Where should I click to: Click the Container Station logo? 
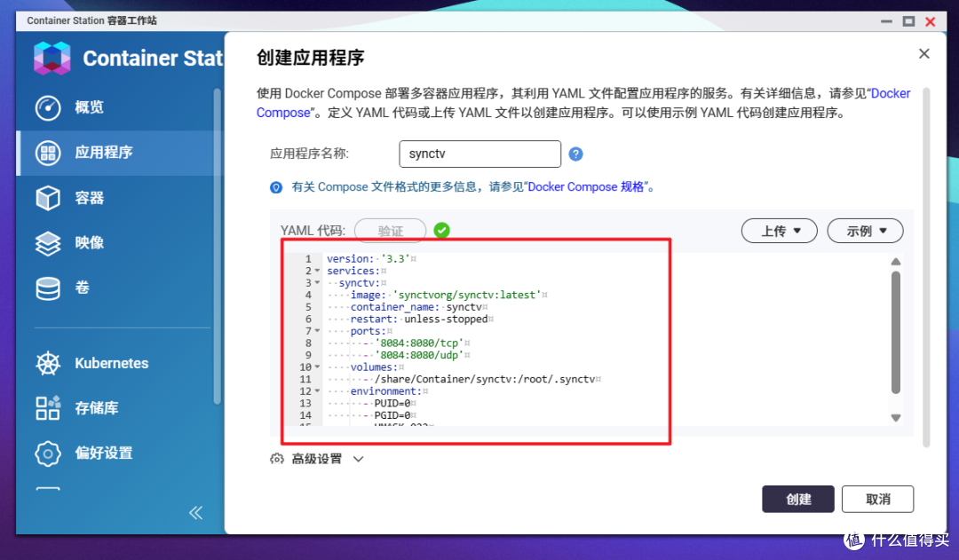(52, 58)
